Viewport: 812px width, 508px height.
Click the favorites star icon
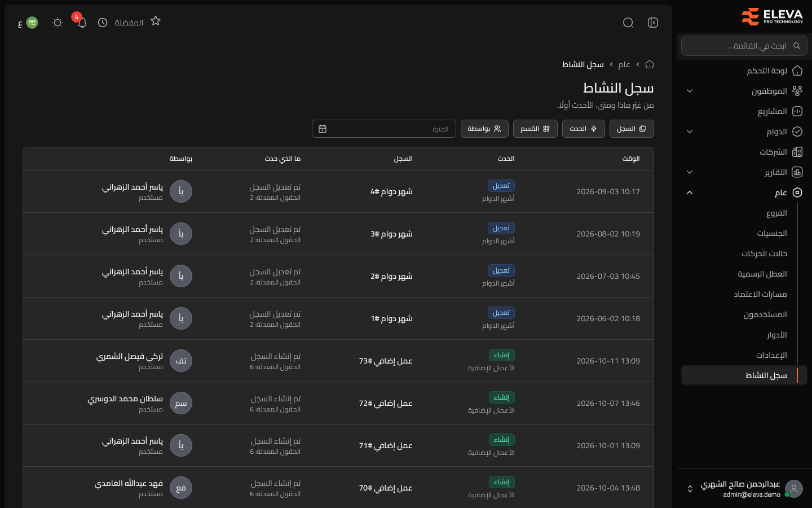(156, 21)
